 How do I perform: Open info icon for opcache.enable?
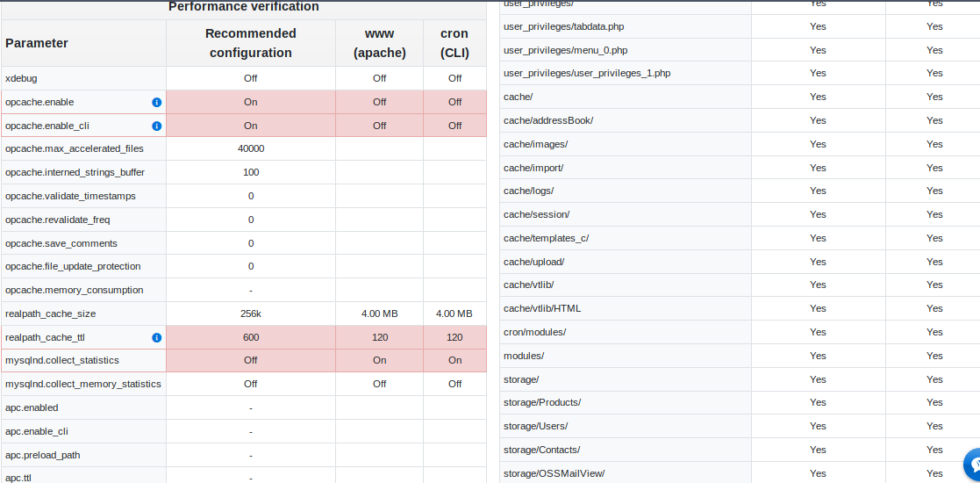pos(157,102)
